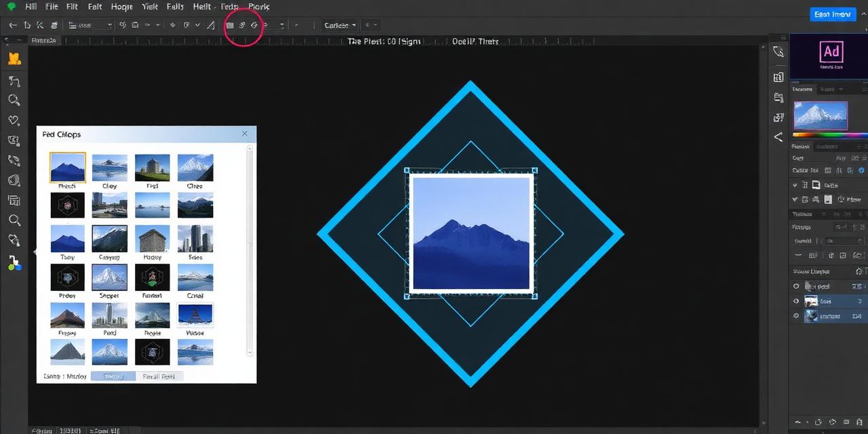Open the Cartier dropdown in the options bar
The height and width of the screenshot is (434, 868).
point(339,24)
